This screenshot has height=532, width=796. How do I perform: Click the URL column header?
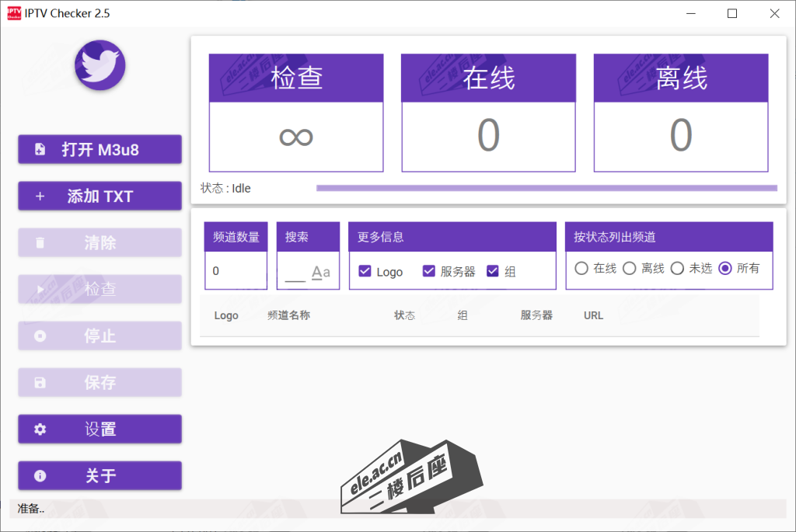pyautogui.click(x=593, y=315)
